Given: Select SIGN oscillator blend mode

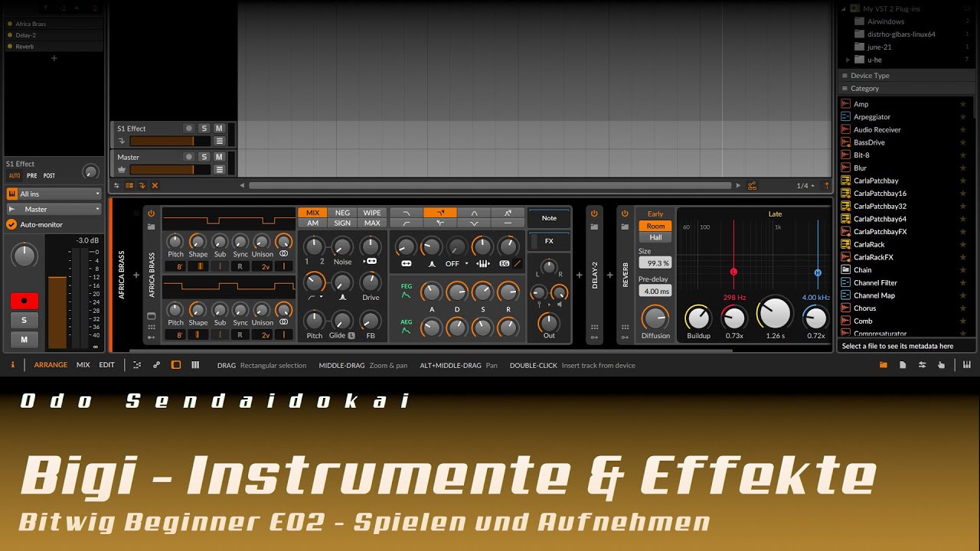Looking at the screenshot, I should (342, 223).
